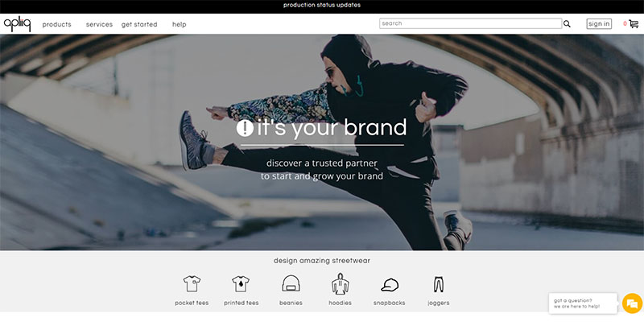
Task: Click the hoodies label
Action: click(340, 303)
